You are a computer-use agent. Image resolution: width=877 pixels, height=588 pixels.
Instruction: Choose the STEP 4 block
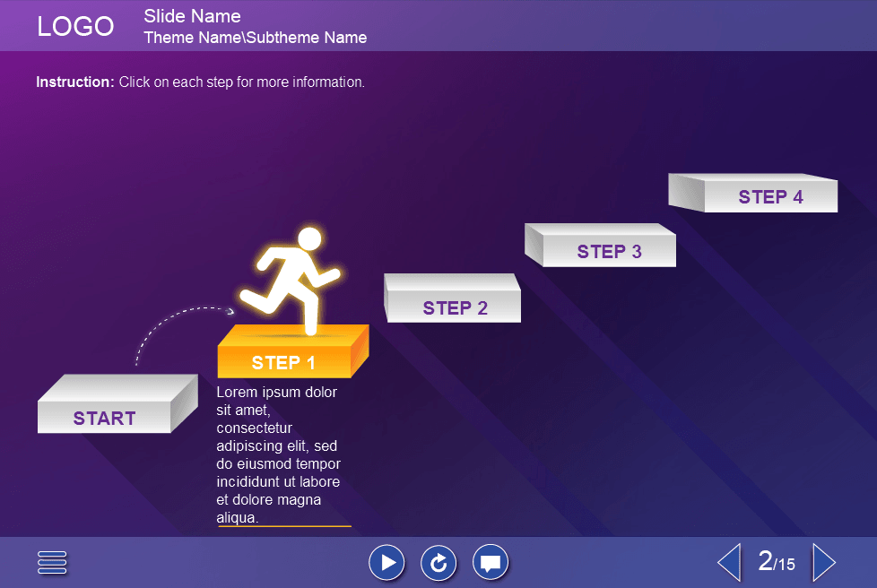pos(753,193)
